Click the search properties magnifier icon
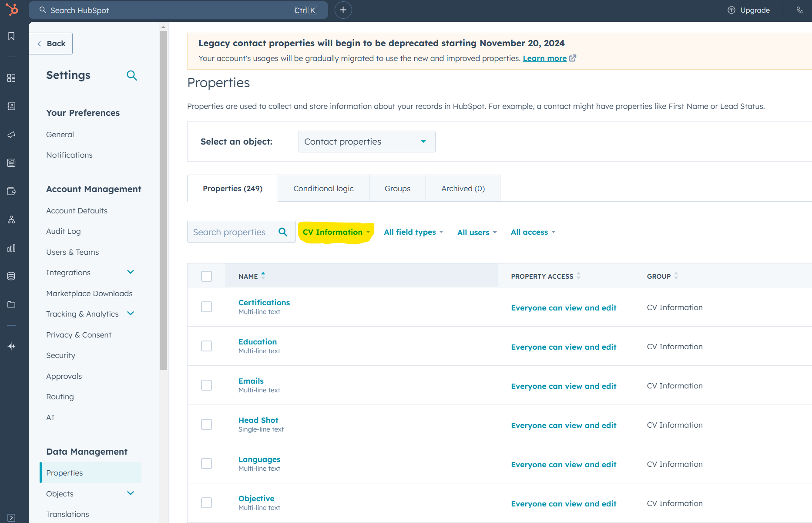Viewport: 812px width, 523px height. (283, 232)
